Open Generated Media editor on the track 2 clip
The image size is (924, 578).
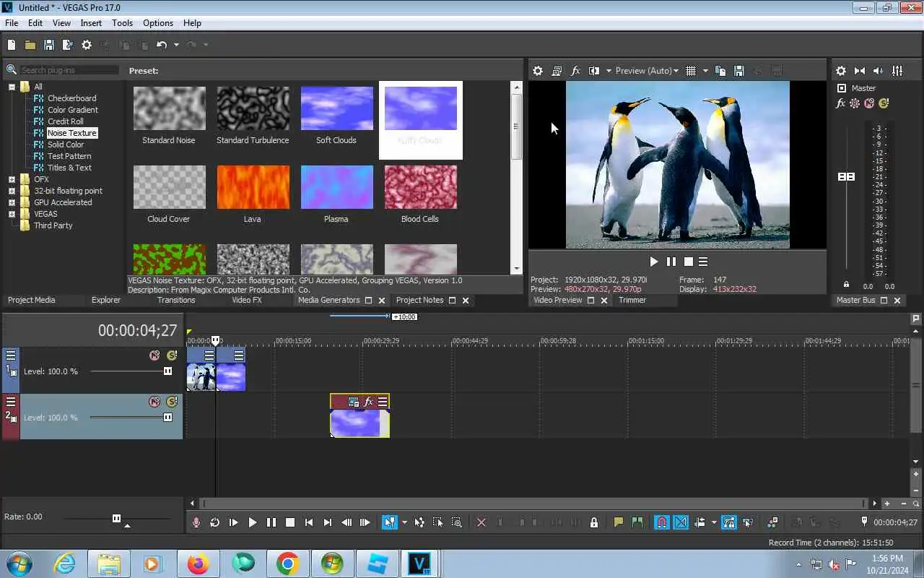click(x=354, y=402)
